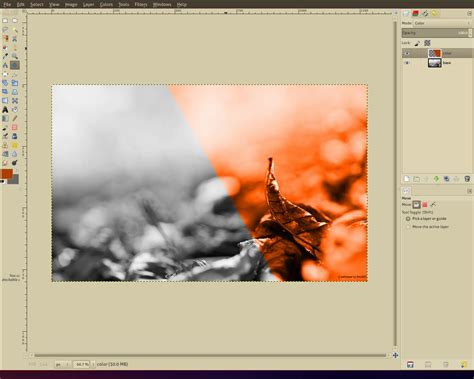Hide the base layer eye icon

point(406,63)
